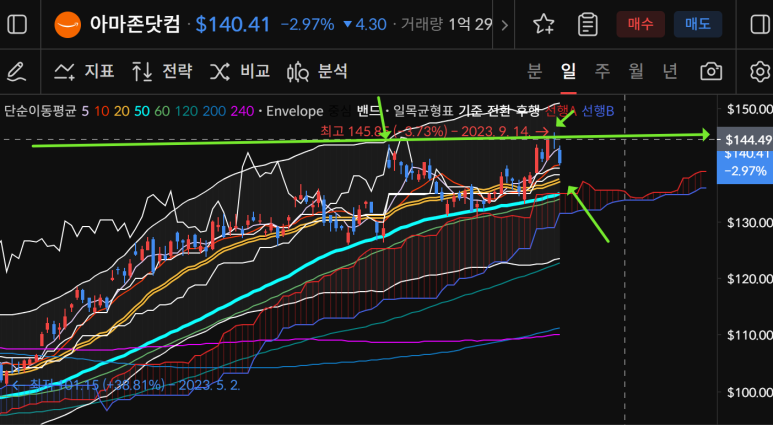Switch to 년 yearly timeframe

click(x=669, y=71)
